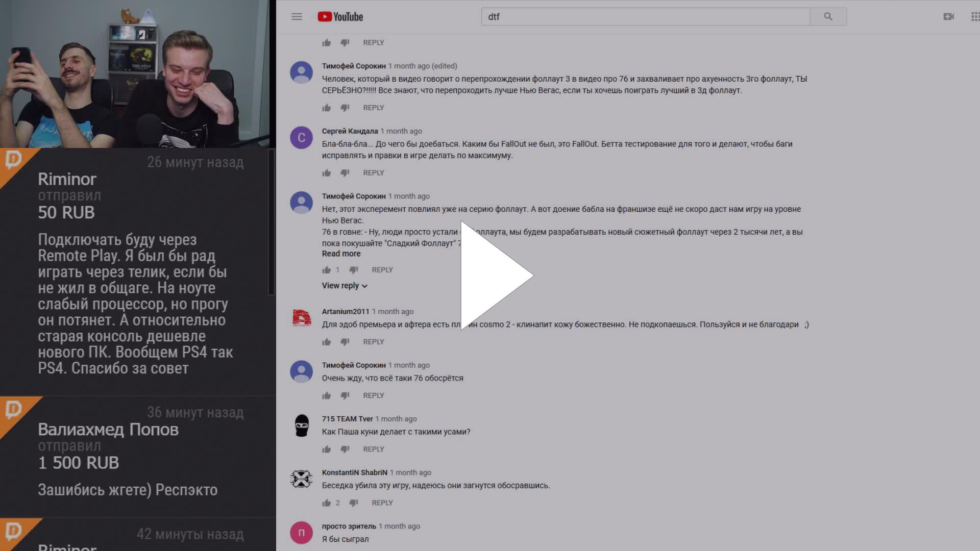Reply to the 715 TEAM Tver comment
980x551 pixels.
(x=374, y=449)
